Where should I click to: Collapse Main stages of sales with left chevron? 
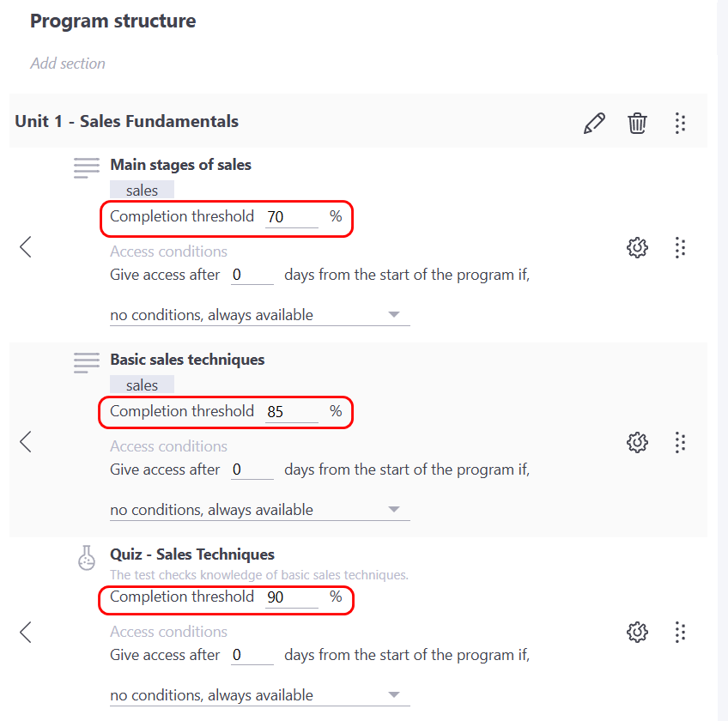[x=26, y=247]
